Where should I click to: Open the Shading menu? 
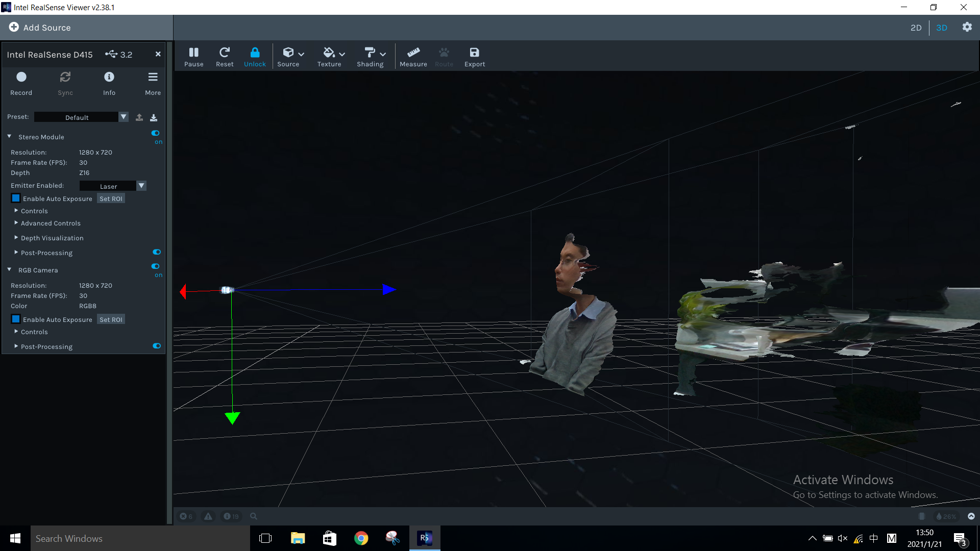(371, 56)
